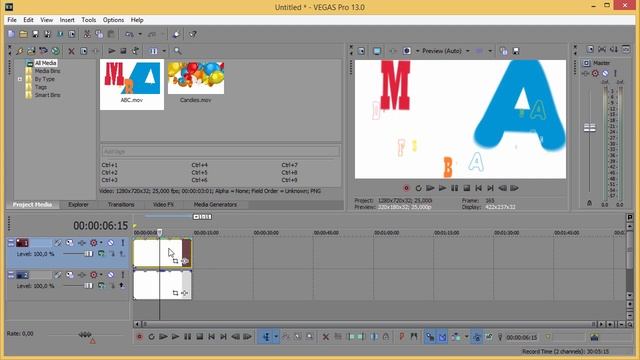Select the Tags tree item
This screenshot has width=640, height=360.
click(x=40, y=87)
